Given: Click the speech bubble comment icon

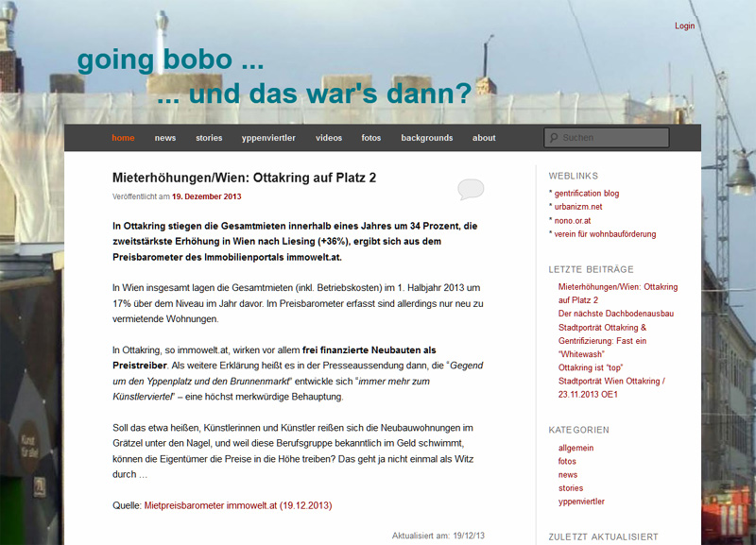Looking at the screenshot, I should pyautogui.click(x=471, y=189).
